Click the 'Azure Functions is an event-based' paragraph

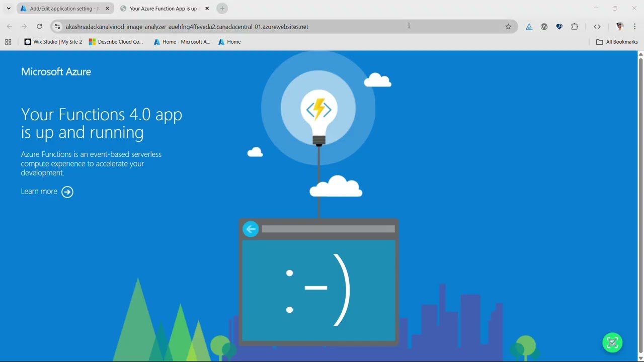click(x=91, y=163)
